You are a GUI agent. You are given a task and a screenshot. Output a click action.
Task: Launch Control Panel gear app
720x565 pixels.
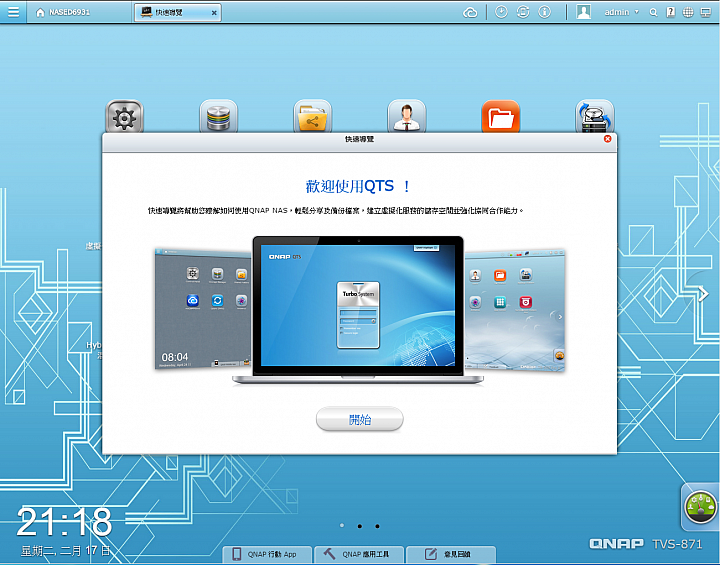[x=124, y=117]
